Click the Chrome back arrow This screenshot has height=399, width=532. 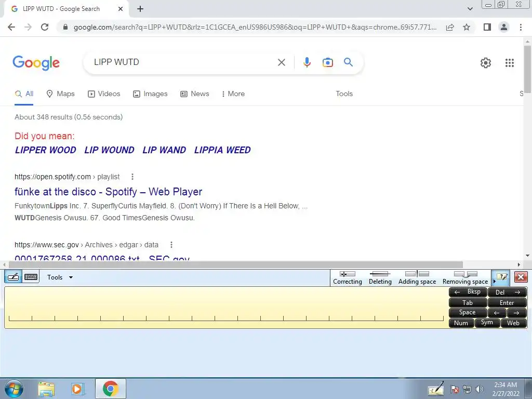(x=11, y=27)
